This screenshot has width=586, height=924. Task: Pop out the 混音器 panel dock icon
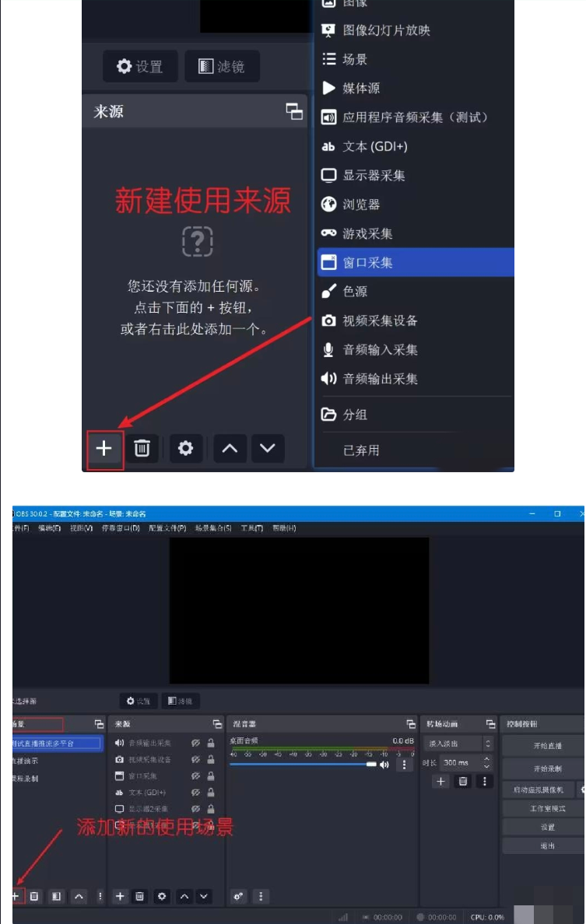[411, 724]
